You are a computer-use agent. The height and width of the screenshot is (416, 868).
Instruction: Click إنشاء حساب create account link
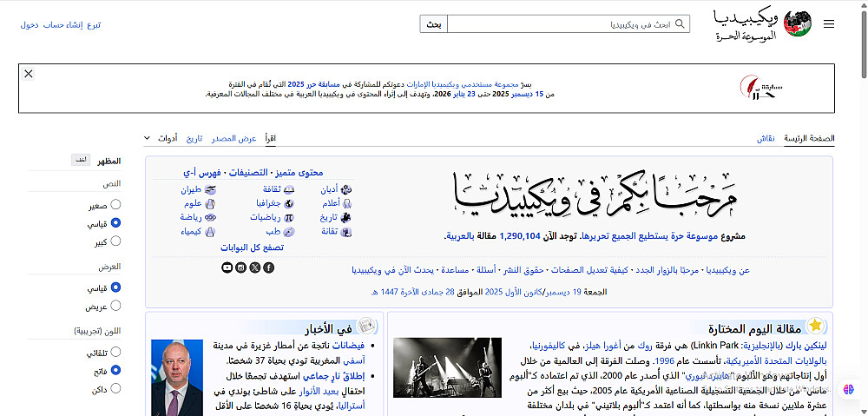point(63,24)
